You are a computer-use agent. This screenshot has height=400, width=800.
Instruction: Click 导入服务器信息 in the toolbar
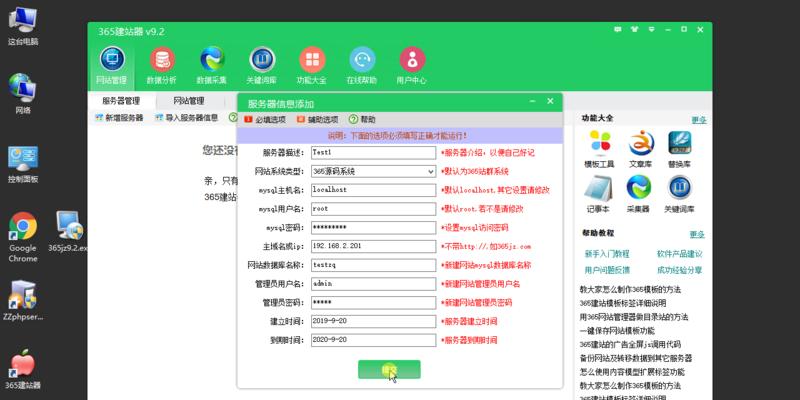(x=187, y=118)
